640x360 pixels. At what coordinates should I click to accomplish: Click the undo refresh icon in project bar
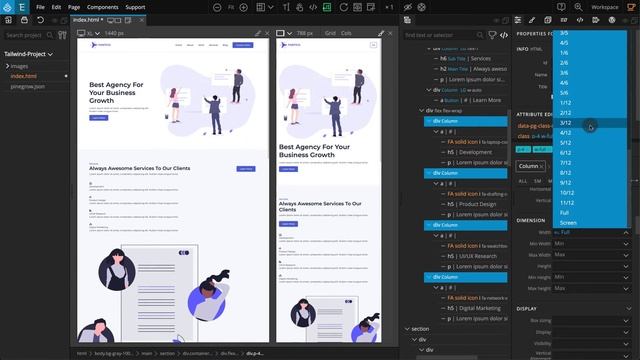tap(40, 20)
